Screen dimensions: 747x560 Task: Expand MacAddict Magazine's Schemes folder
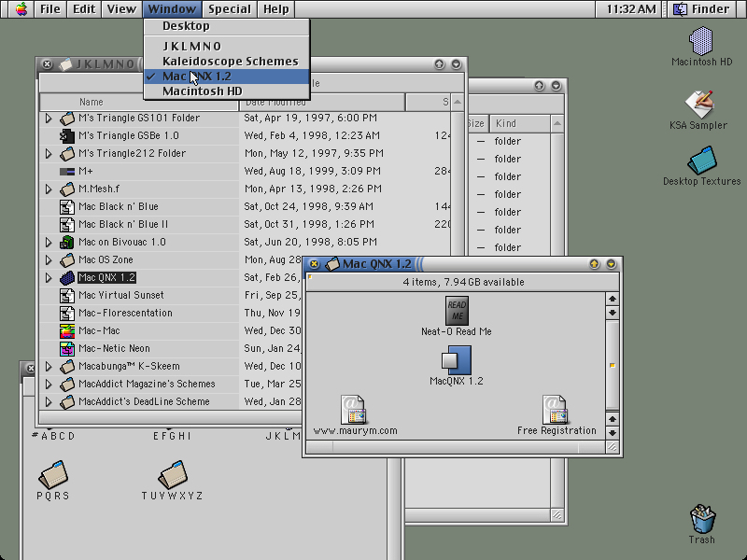click(x=49, y=384)
